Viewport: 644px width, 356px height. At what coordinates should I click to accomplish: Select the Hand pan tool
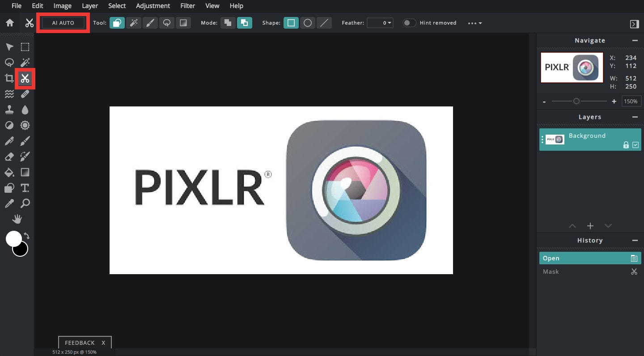(x=17, y=219)
